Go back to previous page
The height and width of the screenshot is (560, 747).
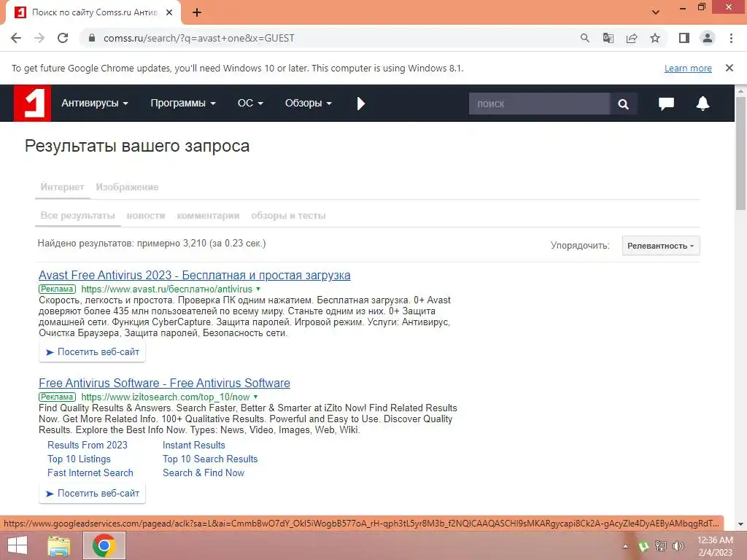[x=16, y=38]
